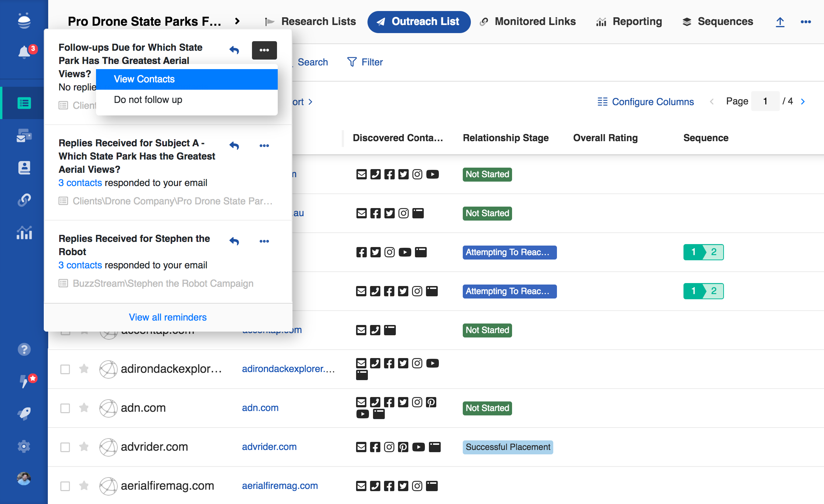Tick the adn.com row checkbox
The image size is (824, 504).
tap(65, 408)
